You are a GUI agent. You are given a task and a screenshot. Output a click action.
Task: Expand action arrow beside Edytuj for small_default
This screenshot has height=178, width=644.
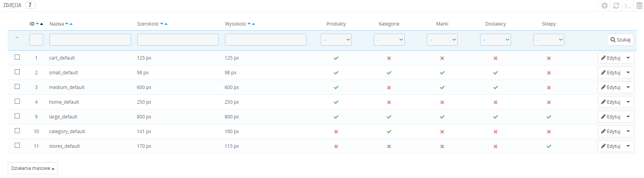[628, 73]
